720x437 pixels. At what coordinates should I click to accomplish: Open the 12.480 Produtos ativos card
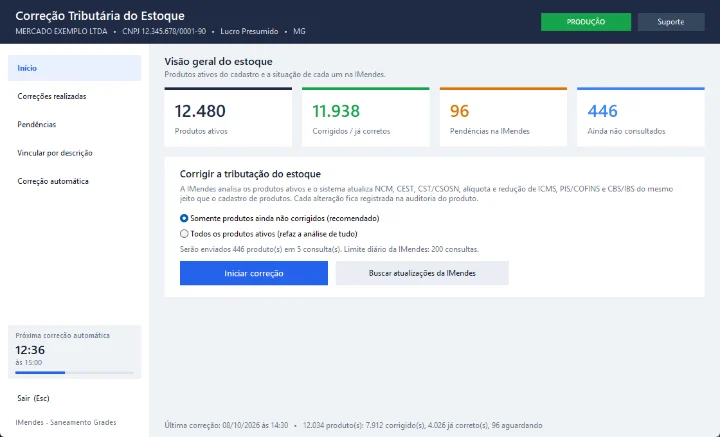(x=228, y=117)
